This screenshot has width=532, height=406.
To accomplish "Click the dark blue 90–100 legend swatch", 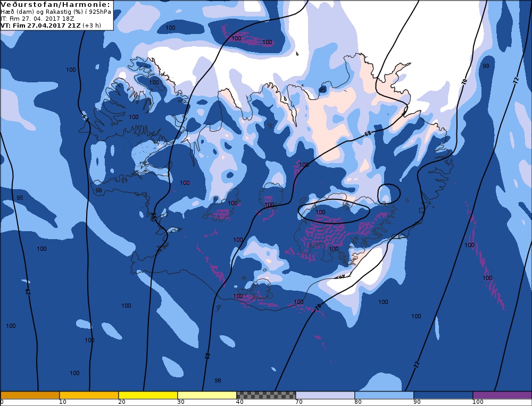I will point(443,395).
